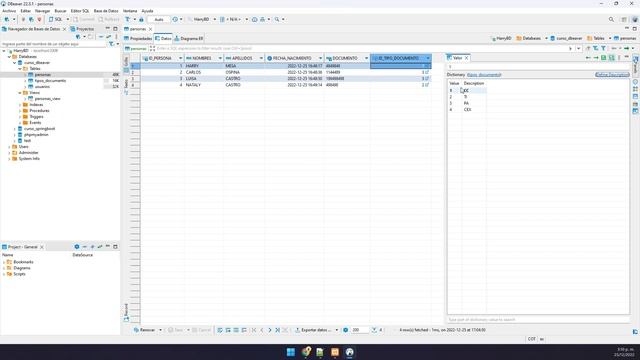The width and height of the screenshot is (640, 360).
Task: Click the tipos_documento dictionary link
Action: tap(484, 75)
